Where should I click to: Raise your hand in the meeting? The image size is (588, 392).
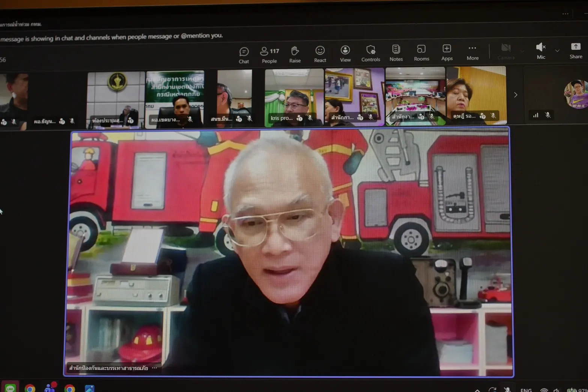click(295, 54)
